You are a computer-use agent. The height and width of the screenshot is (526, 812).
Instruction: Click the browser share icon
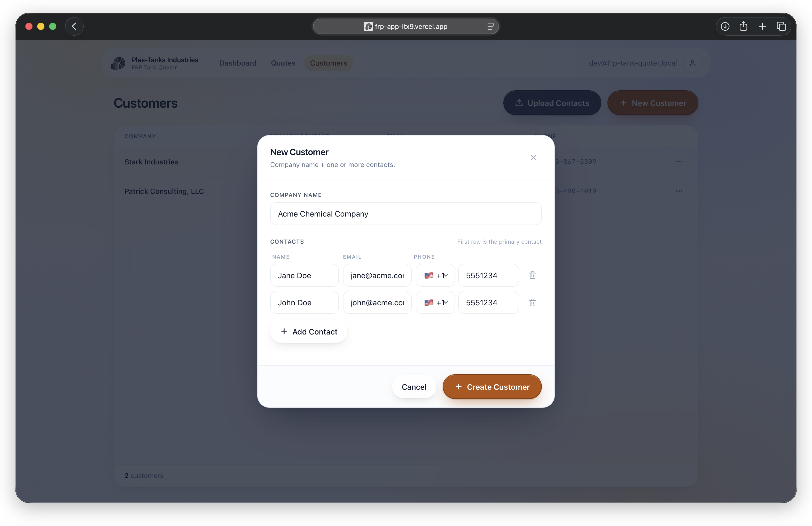point(743,26)
